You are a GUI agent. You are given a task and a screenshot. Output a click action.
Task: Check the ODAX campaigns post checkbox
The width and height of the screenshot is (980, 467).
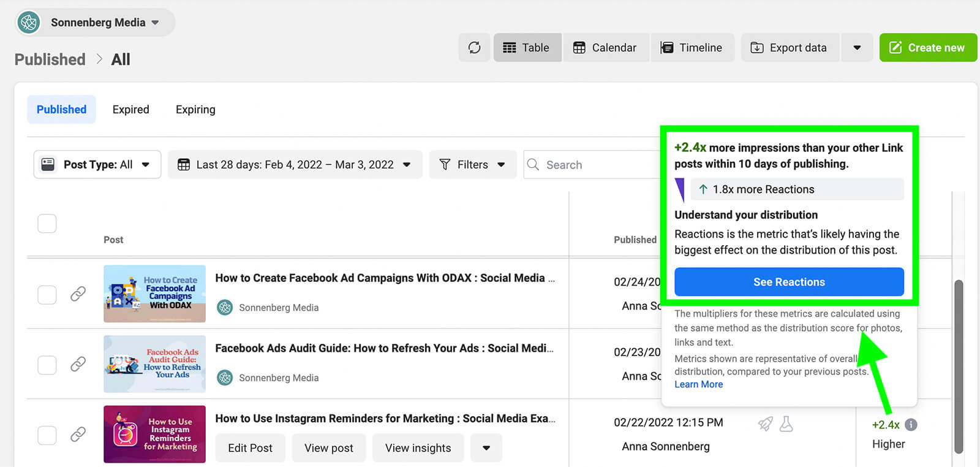47,295
